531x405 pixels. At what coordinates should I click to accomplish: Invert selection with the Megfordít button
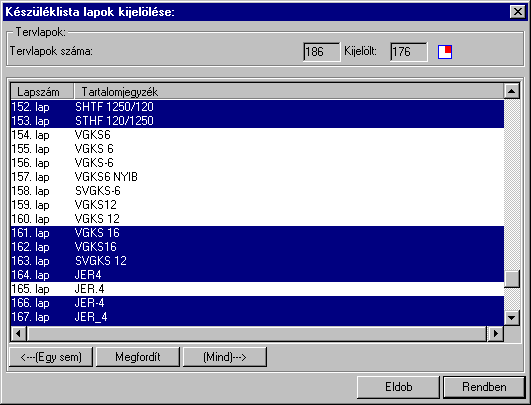(x=137, y=357)
